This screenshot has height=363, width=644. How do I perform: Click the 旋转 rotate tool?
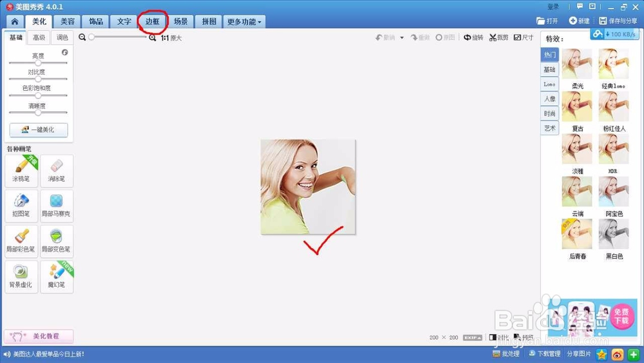(x=473, y=37)
